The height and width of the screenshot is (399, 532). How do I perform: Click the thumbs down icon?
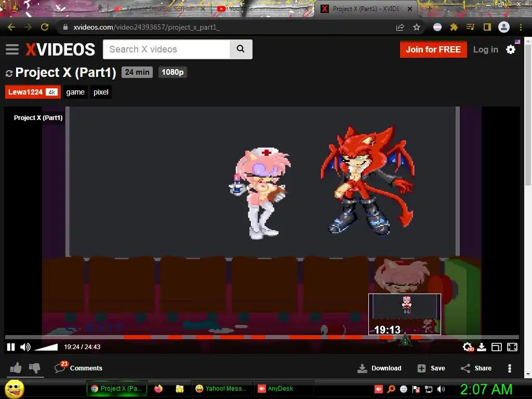click(35, 368)
